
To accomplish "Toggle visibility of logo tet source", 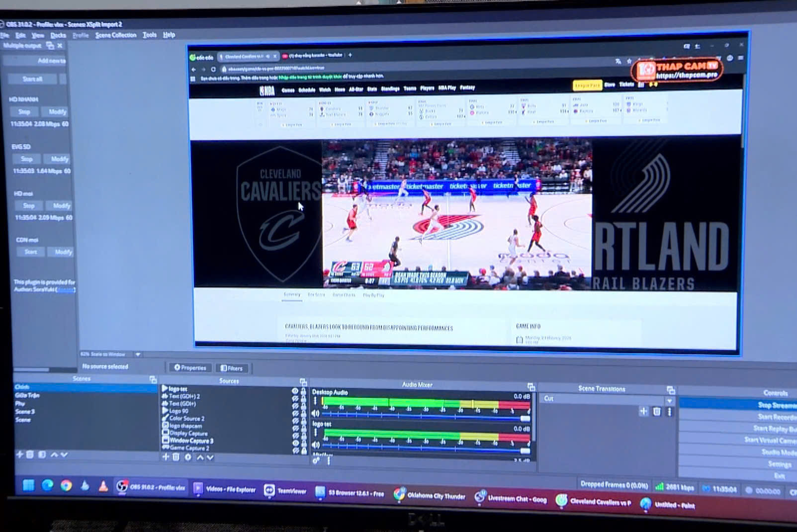I will click(x=295, y=391).
